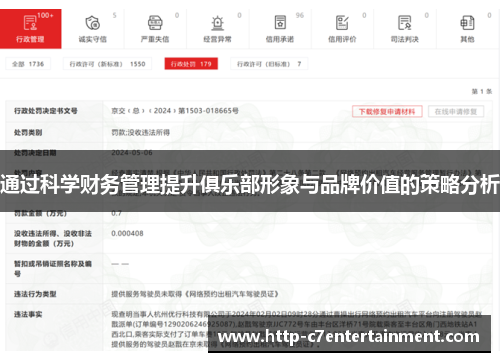The width and height of the screenshot is (500, 362).
Task: Select the 行政管理 category icon
Action: coord(30,23)
